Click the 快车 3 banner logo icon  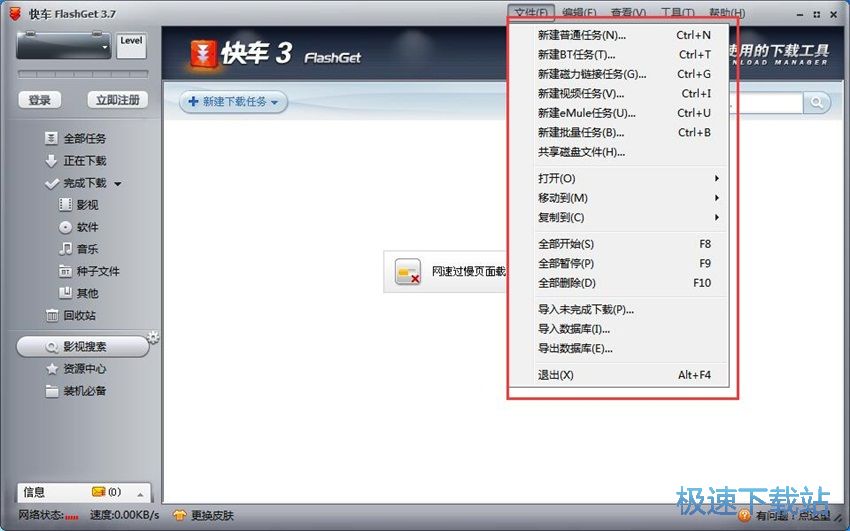[x=203, y=55]
